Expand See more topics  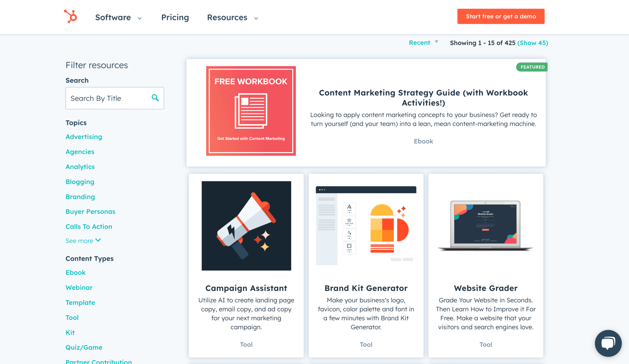pyautogui.click(x=83, y=241)
